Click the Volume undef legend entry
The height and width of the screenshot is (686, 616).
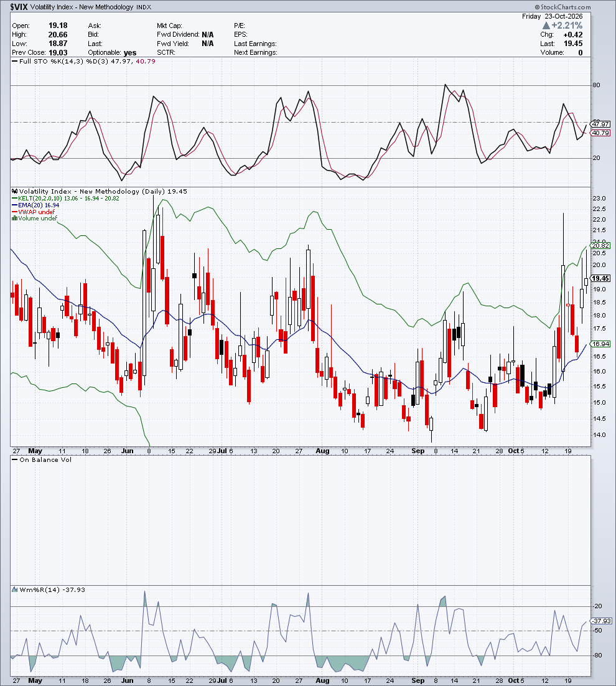(x=35, y=218)
